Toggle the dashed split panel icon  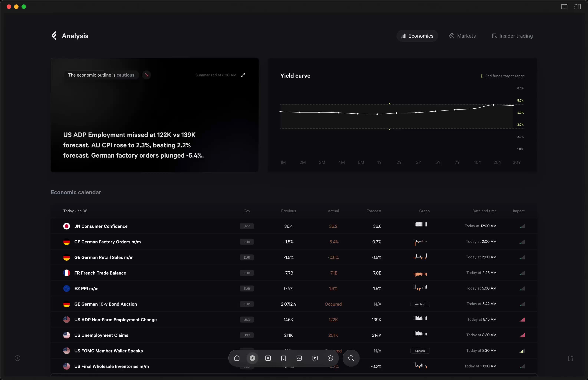pos(577,7)
